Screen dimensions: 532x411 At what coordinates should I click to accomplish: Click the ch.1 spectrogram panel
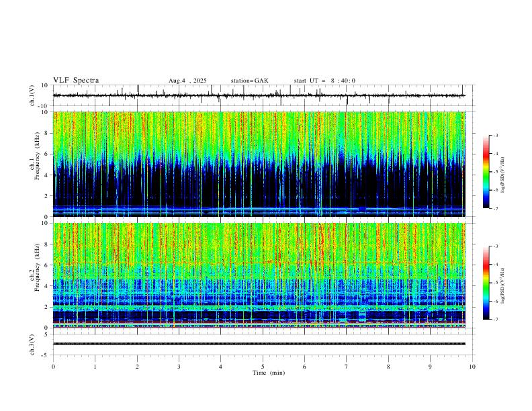pyautogui.click(x=259, y=164)
